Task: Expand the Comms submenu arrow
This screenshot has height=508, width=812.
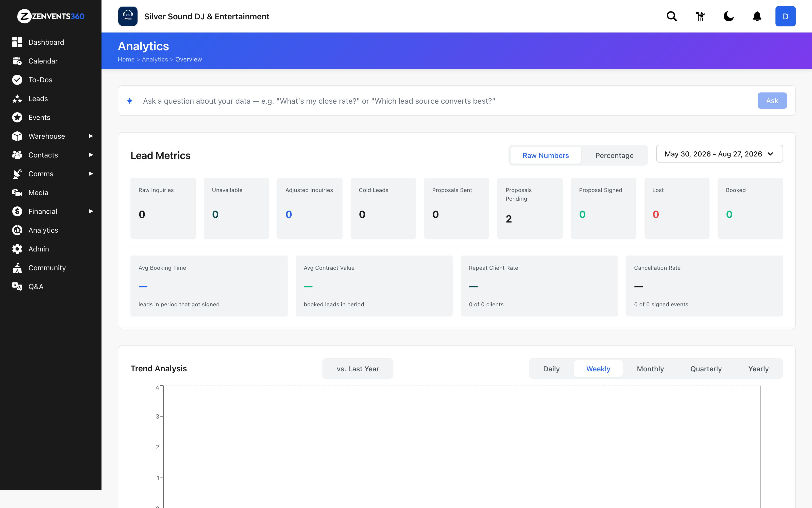Action: (x=91, y=174)
